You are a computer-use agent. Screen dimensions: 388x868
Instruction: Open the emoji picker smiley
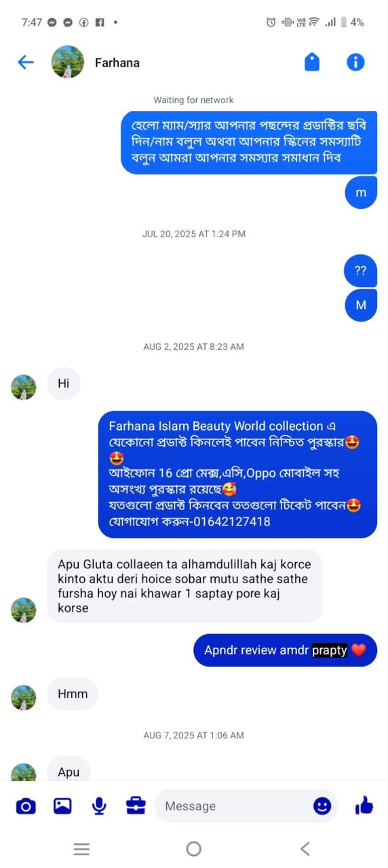pyautogui.click(x=322, y=806)
